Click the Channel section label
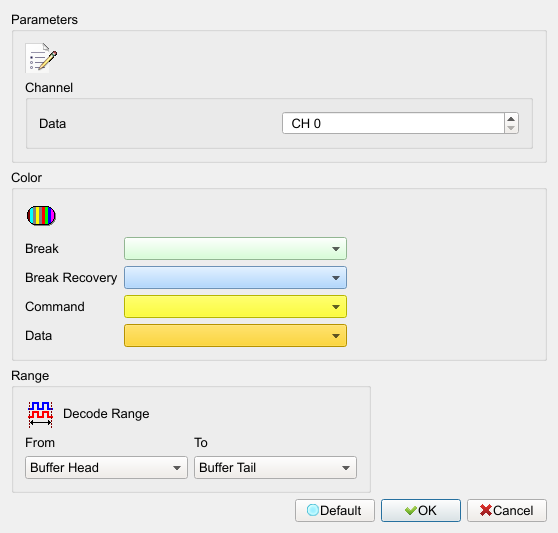This screenshot has width=558, height=533. point(49,88)
